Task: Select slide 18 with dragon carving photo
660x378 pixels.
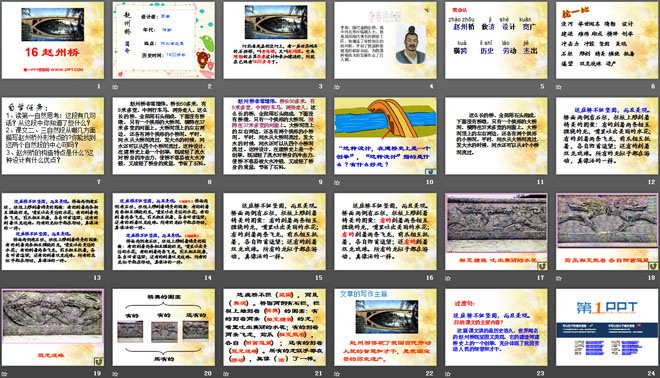Action: point(607,232)
